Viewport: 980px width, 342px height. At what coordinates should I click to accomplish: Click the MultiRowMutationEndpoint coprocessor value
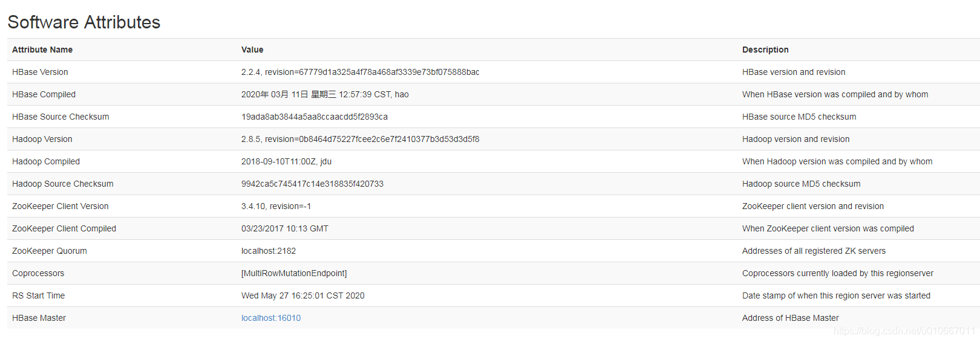tap(294, 273)
